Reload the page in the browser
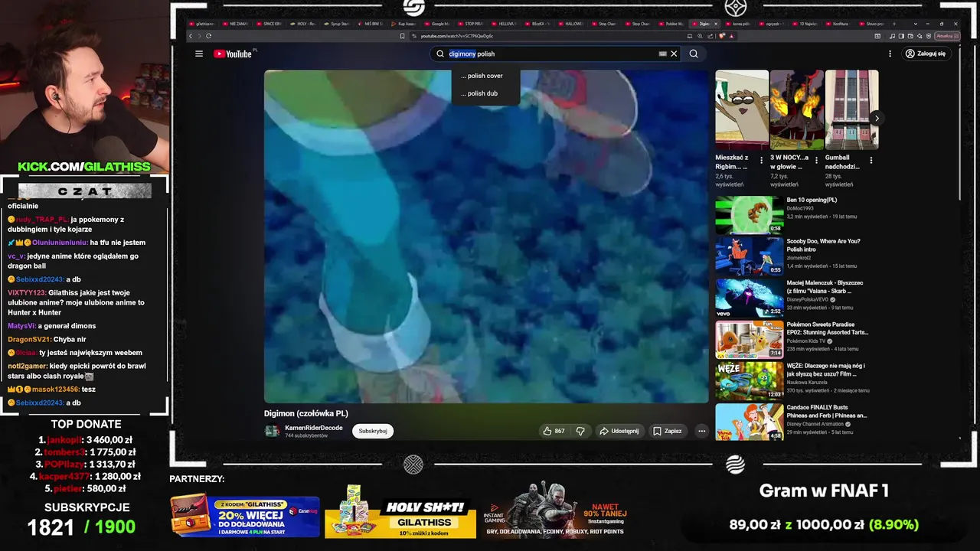980x551 pixels. pos(208,36)
